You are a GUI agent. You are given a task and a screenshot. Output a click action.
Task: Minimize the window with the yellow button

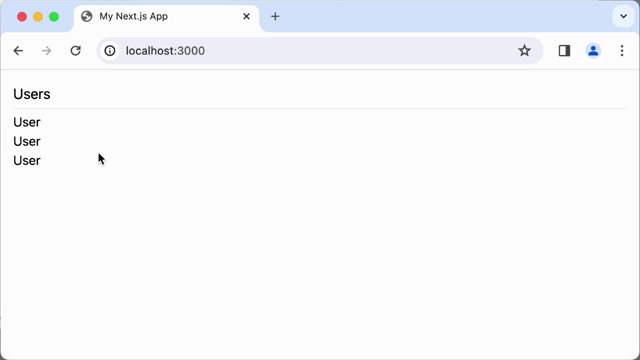[38, 16]
